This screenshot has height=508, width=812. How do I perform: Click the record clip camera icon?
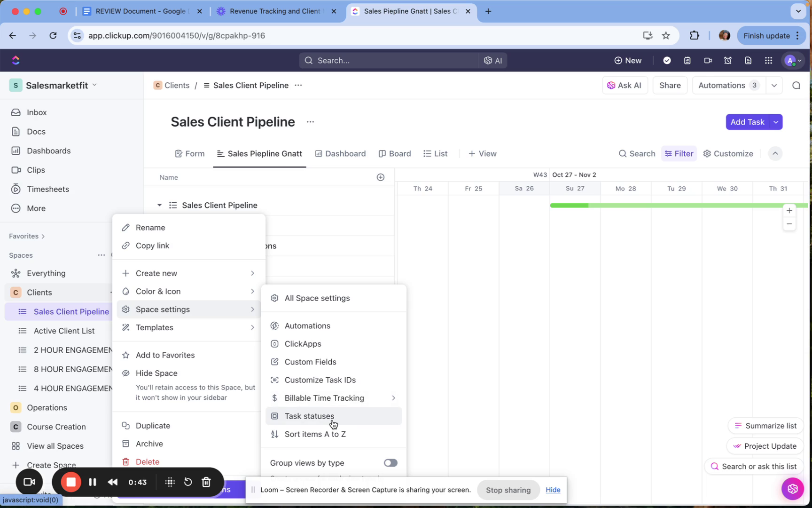pyautogui.click(x=708, y=60)
